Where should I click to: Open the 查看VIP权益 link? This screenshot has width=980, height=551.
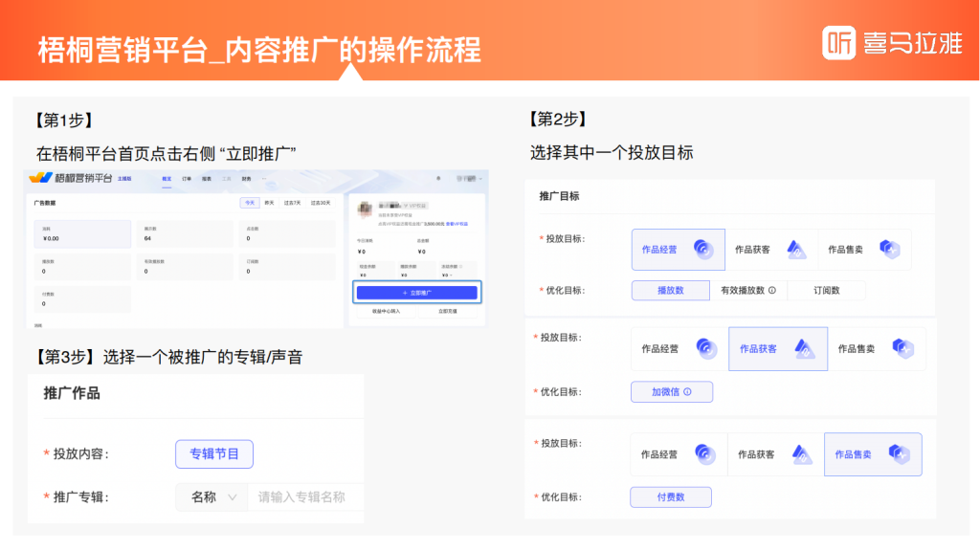click(x=457, y=224)
